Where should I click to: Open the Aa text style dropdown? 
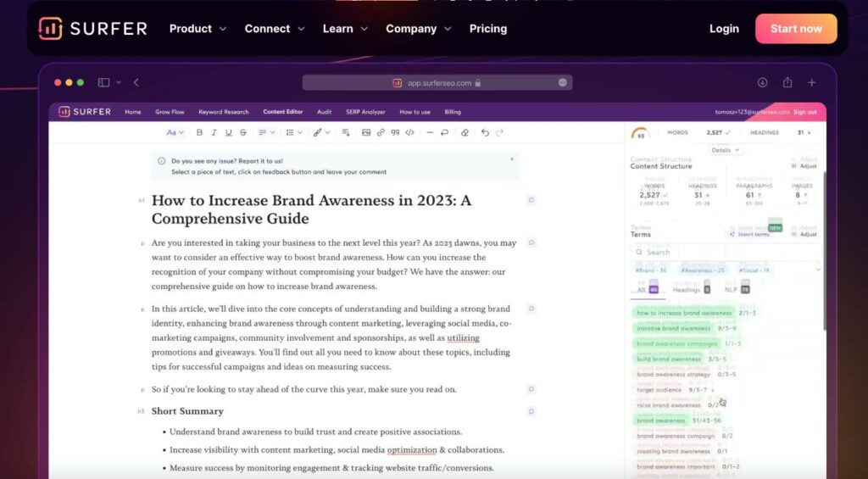tap(175, 133)
